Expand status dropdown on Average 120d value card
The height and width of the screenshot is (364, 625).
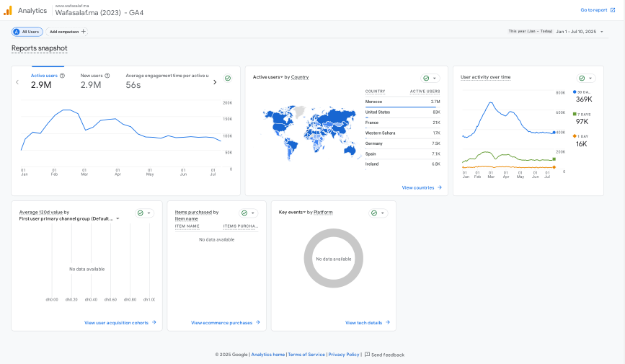(x=149, y=213)
